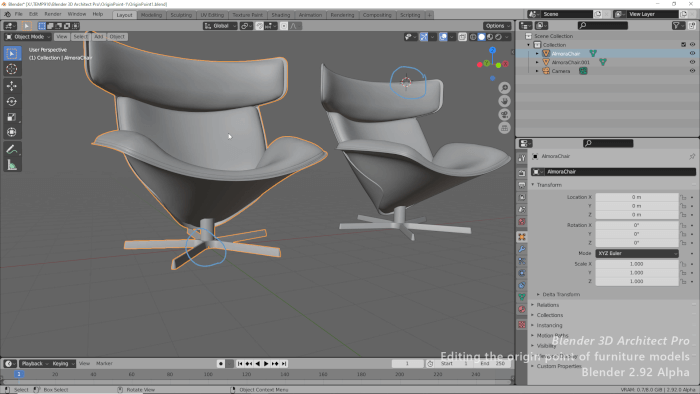700x394 pixels.
Task: Click the pan view hand icon
Action: click(x=504, y=101)
